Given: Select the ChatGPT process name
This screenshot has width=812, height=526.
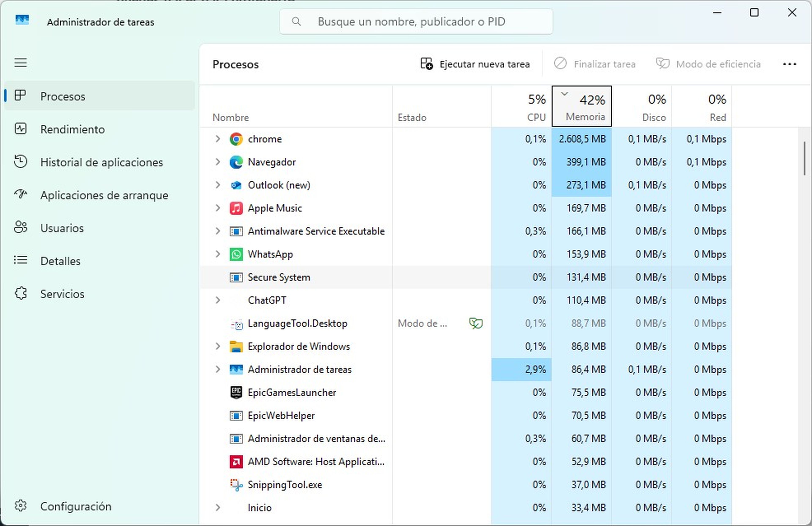Looking at the screenshot, I should pyautogui.click(x=267, y=300).
